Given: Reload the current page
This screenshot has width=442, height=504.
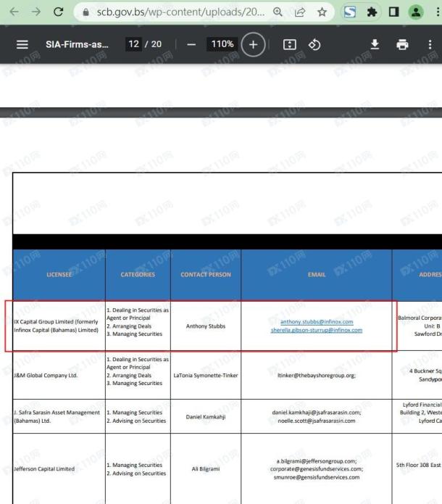Looking at the screenshot, I should [58, 12].
